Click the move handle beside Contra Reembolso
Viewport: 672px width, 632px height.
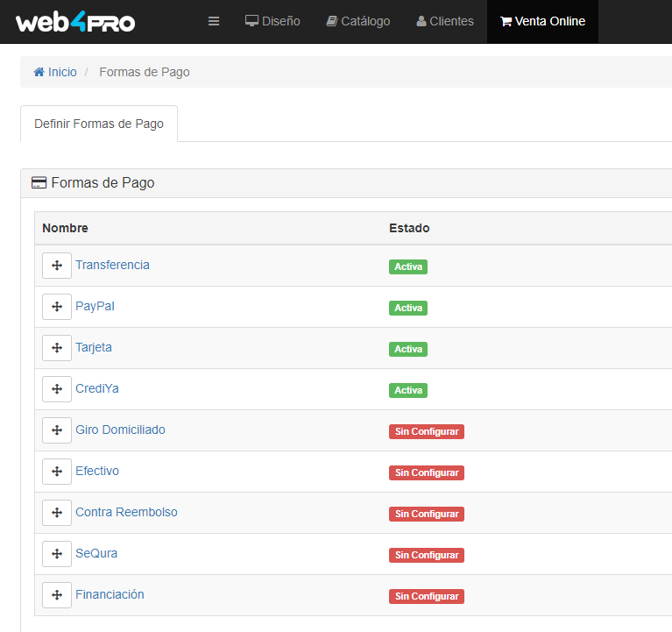tap(57, 513)
